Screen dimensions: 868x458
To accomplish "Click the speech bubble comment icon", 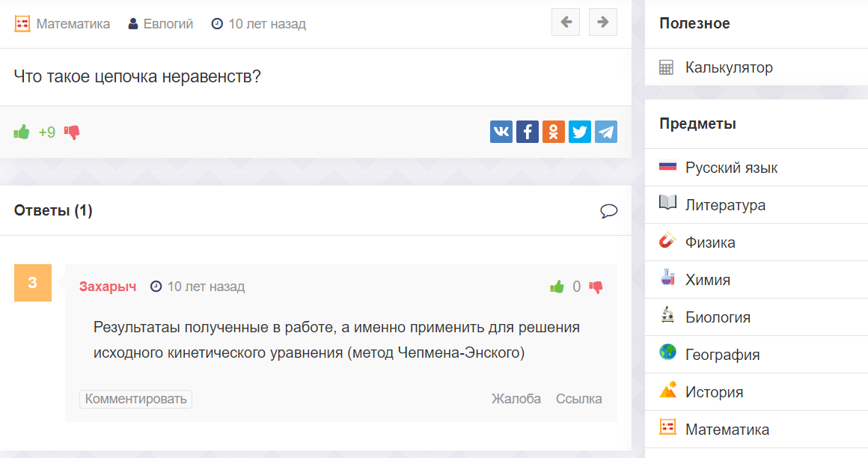I will tap(608, 211).
